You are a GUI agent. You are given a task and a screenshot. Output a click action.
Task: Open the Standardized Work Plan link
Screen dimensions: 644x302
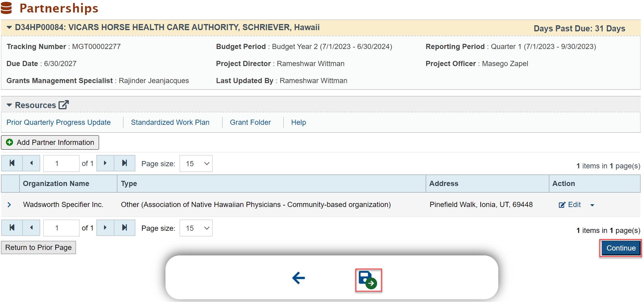click(170, 122)
